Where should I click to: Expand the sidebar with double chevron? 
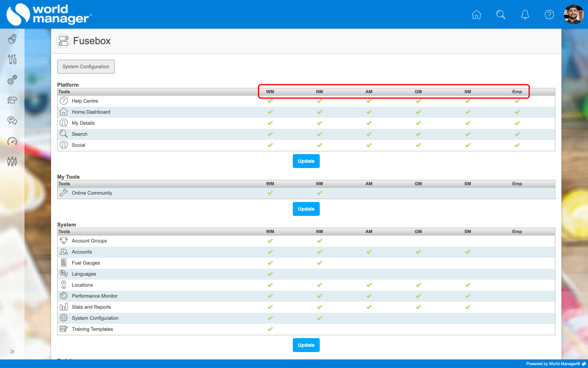click(x=12, y=352)
